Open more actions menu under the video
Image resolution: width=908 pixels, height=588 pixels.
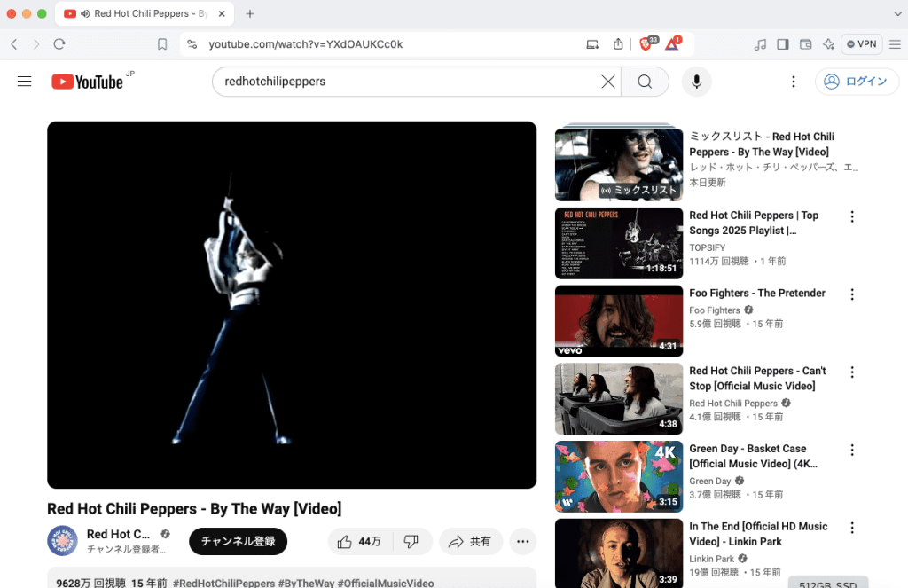(522, 541)
